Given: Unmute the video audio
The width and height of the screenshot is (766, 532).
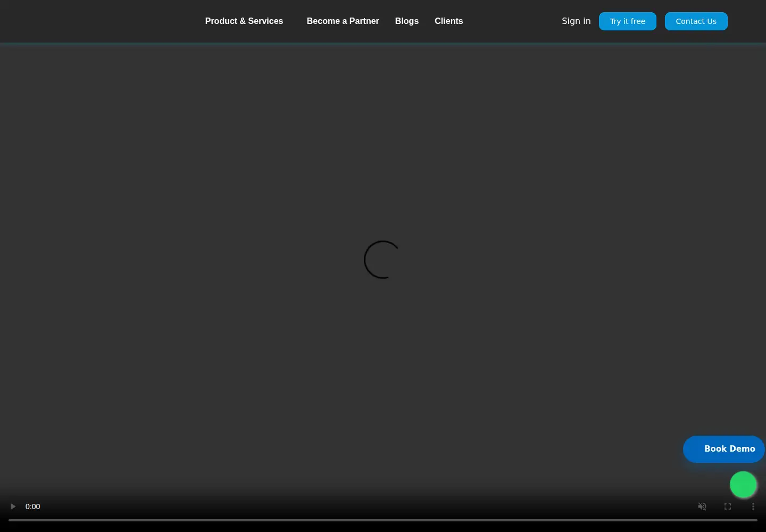Looking at the screenshot, I should (702, 506).
